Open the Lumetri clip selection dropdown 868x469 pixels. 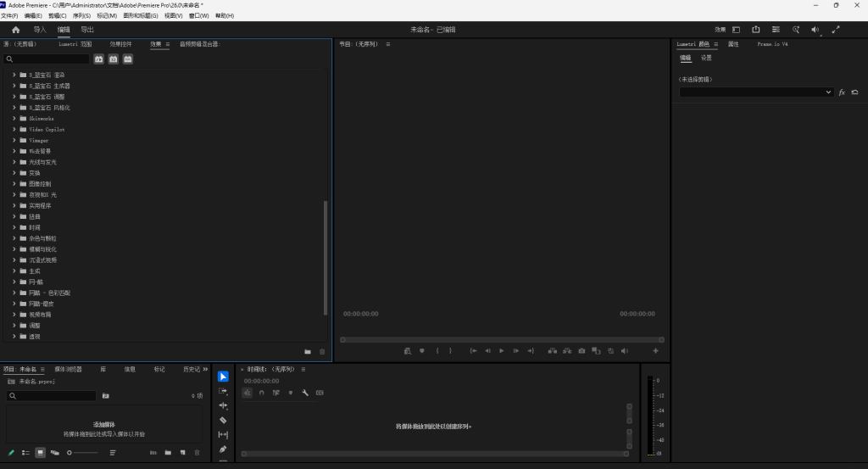pos(756,92)
